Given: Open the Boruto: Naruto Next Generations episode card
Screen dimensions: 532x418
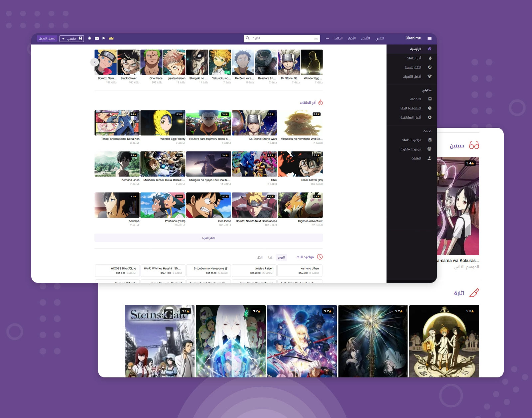Looking at the screenshot, I should 254,205.
